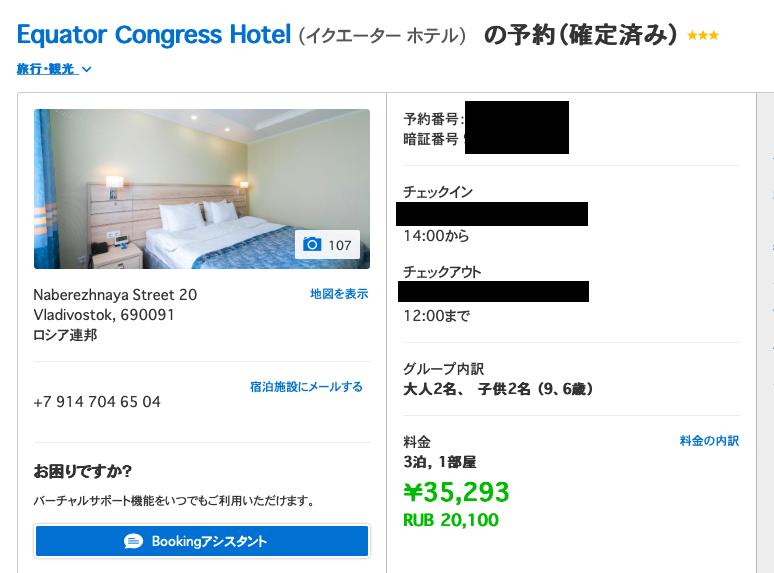Click the 予約番号 label
The width and height of the screenshot is (774, 573).
pos(432,119)
